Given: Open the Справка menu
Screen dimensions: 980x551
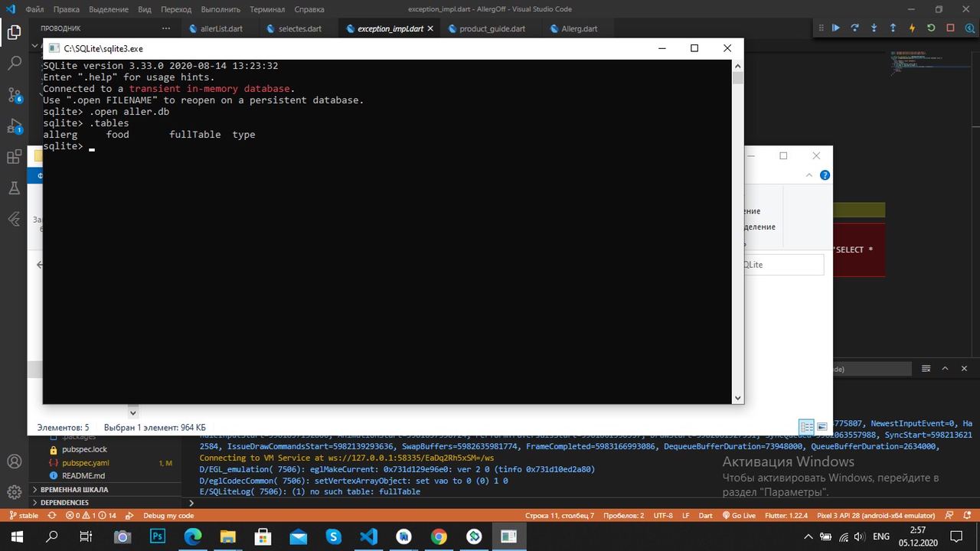Looking at the screenshot, I should (x=309, y=9).
